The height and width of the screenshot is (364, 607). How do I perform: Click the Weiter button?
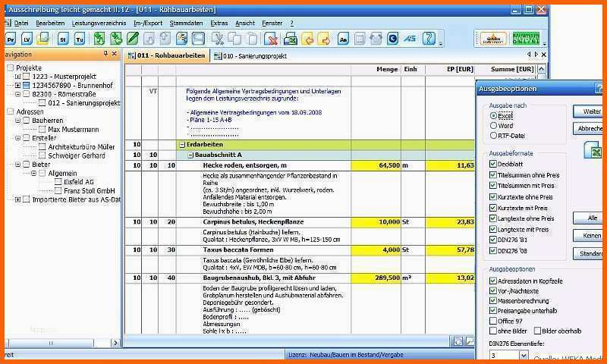(x=587, y=111)
